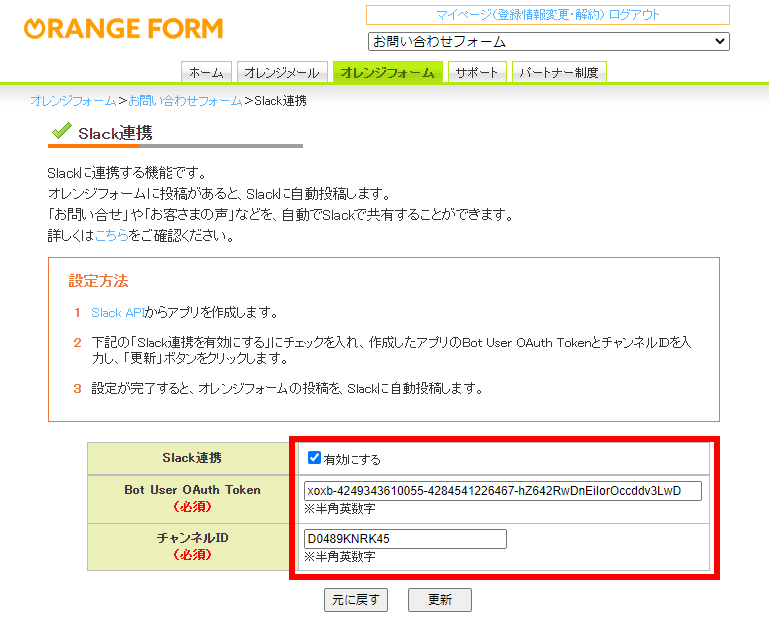Switch to the オレンジメール tab
Viewport: 769px width, 624px height.
click(x=282, y=73)
